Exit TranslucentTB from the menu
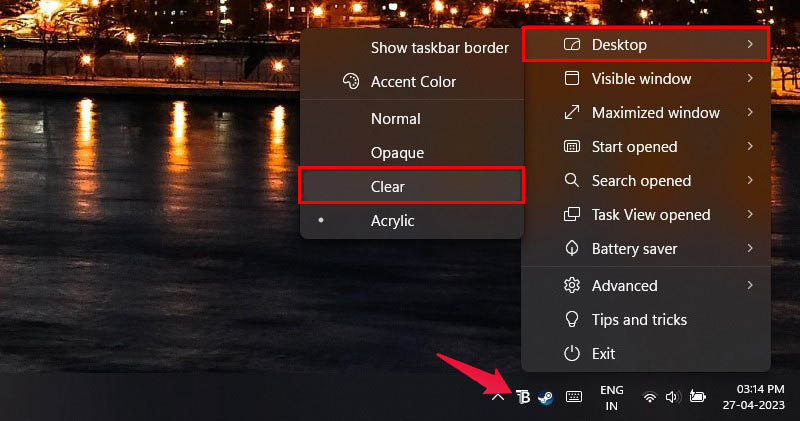Image resolution: width=800 pixels, height=421 pixels. [x=646, y=353]
